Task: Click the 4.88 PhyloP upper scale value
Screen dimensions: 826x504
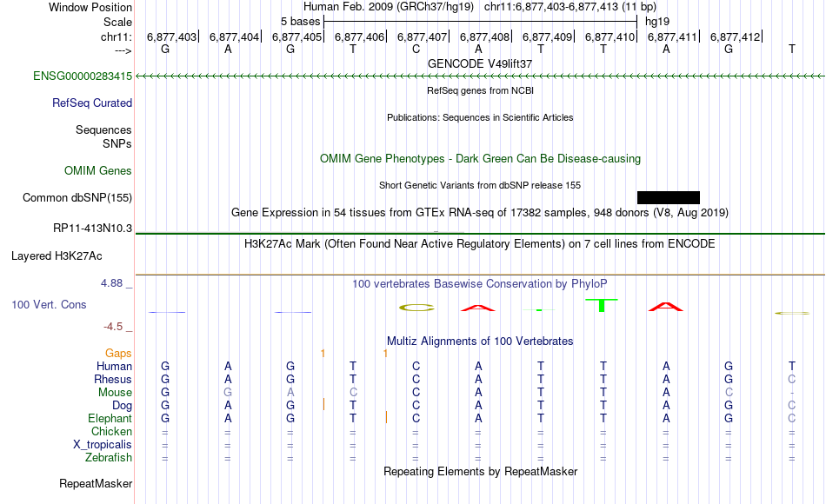Action: pyautogui.click(x=111, y=283)
